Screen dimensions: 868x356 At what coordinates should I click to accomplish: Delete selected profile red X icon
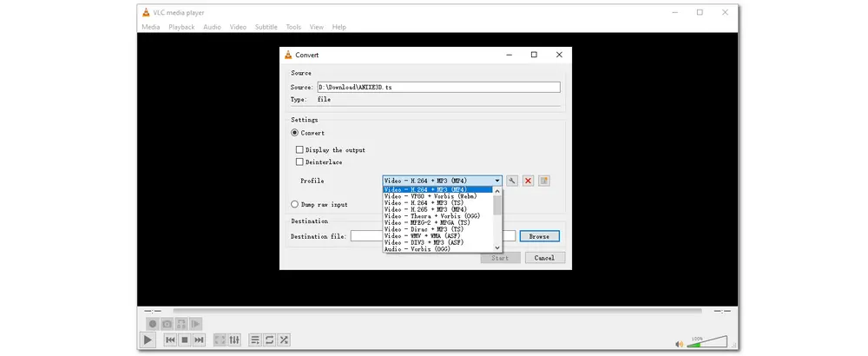[528, 181]
